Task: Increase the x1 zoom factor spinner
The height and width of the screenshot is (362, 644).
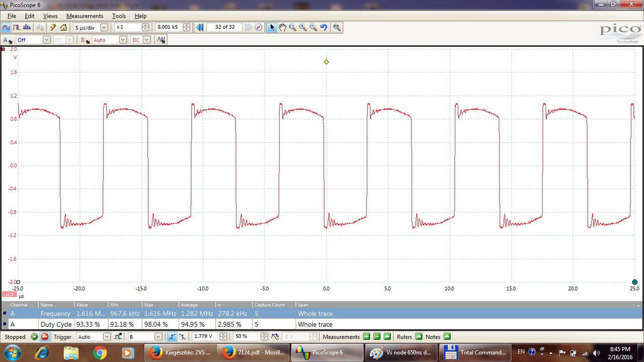Action: tap(145, 25)
